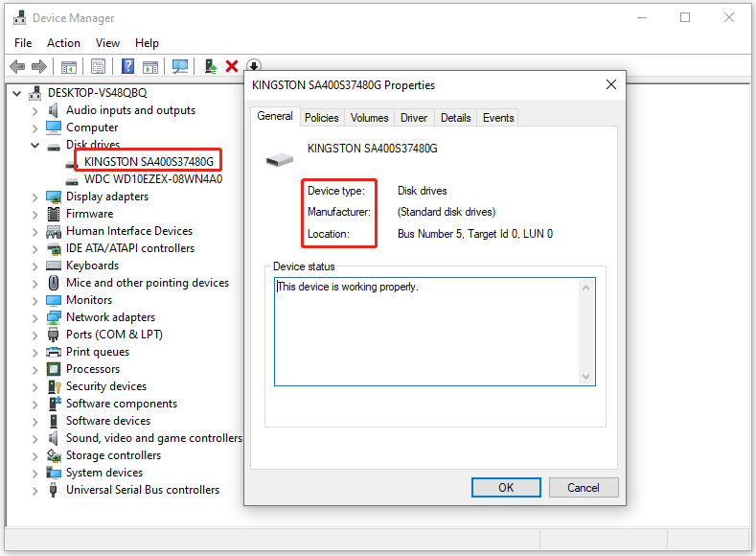This screenshot has height=556, width=756.
Task: Click the Audio inputs and outputs speaker icon
Action: (x=53, y=110)
